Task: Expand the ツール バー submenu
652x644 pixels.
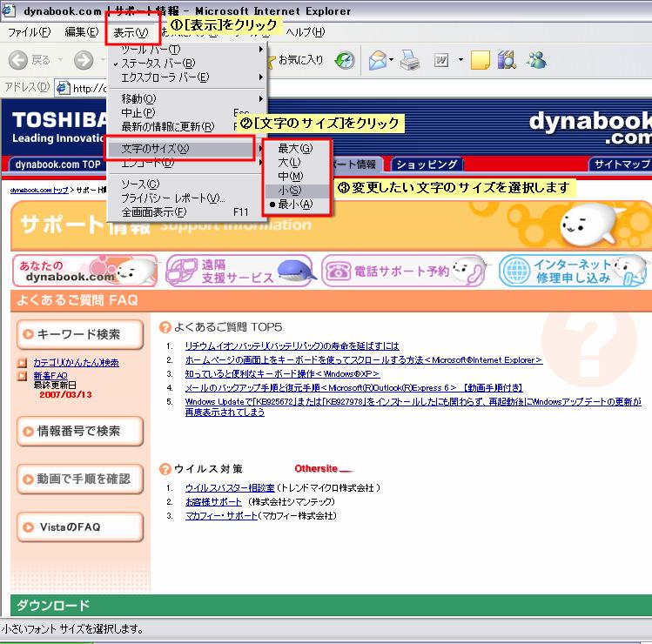Action: [x=187, y=50]
